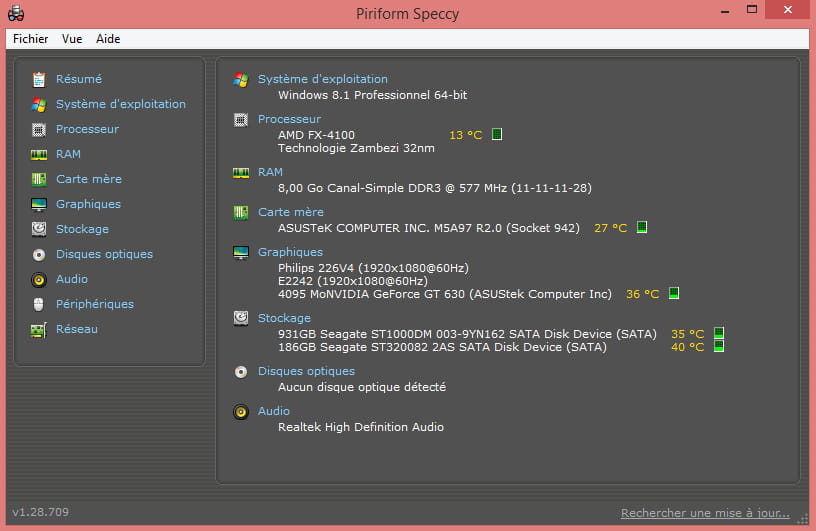Open the Fichier menu
This screenshot has height=531, width=816.
tap(31, 39)
